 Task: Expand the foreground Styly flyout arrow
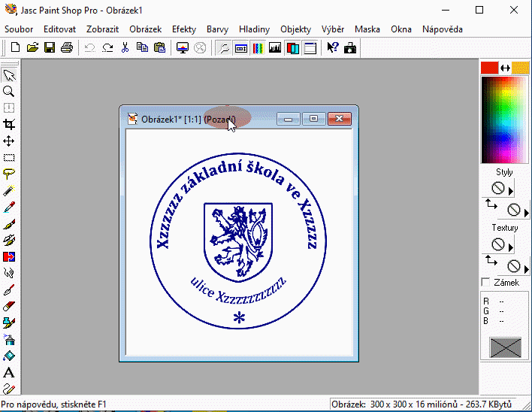[511, 190]
